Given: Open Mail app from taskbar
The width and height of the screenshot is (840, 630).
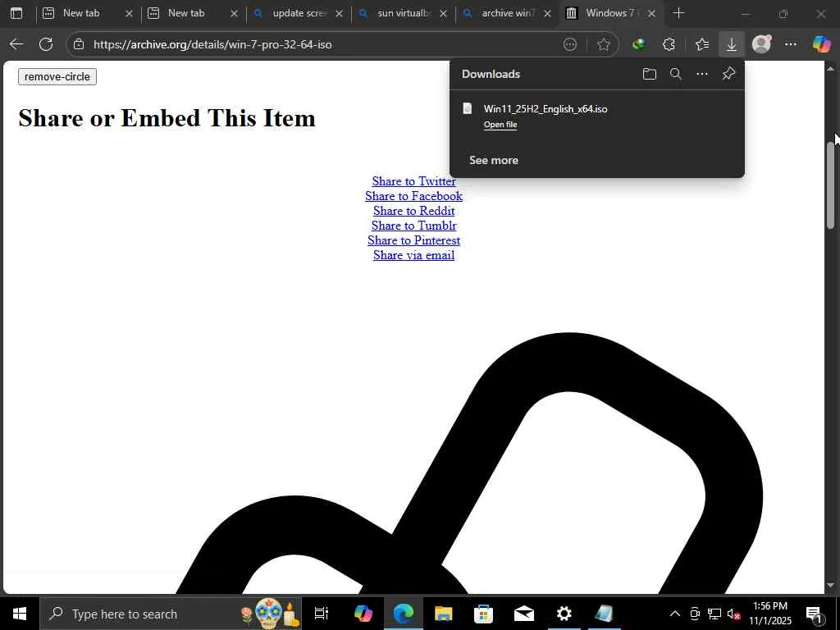Looking at the screenshot, I should tap(524, 614).
